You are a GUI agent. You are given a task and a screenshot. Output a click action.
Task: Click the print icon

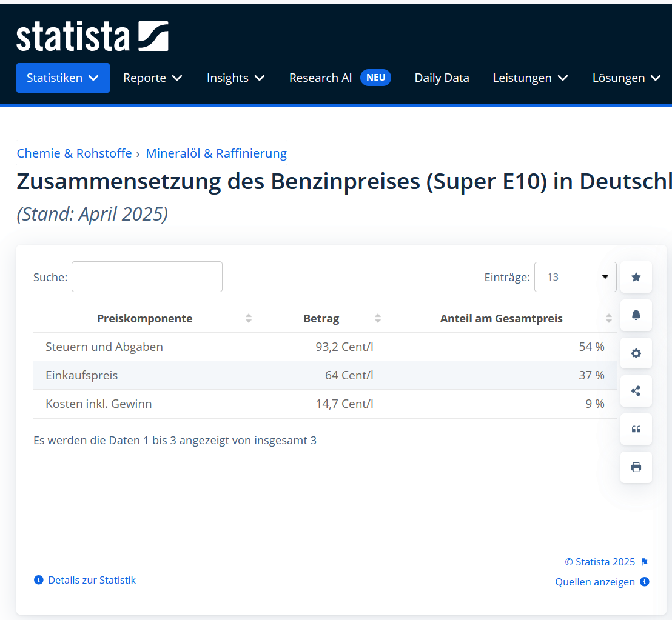tap(636, 467)
